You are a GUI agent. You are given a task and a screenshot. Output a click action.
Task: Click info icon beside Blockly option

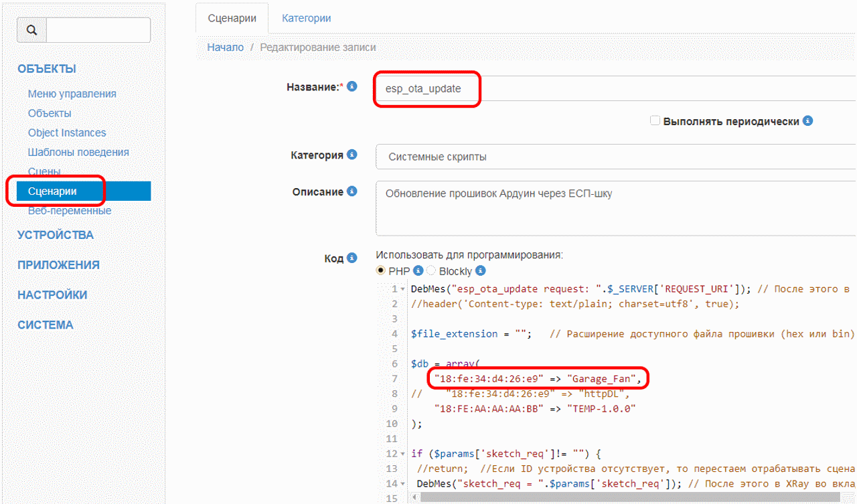pos(480,271)
